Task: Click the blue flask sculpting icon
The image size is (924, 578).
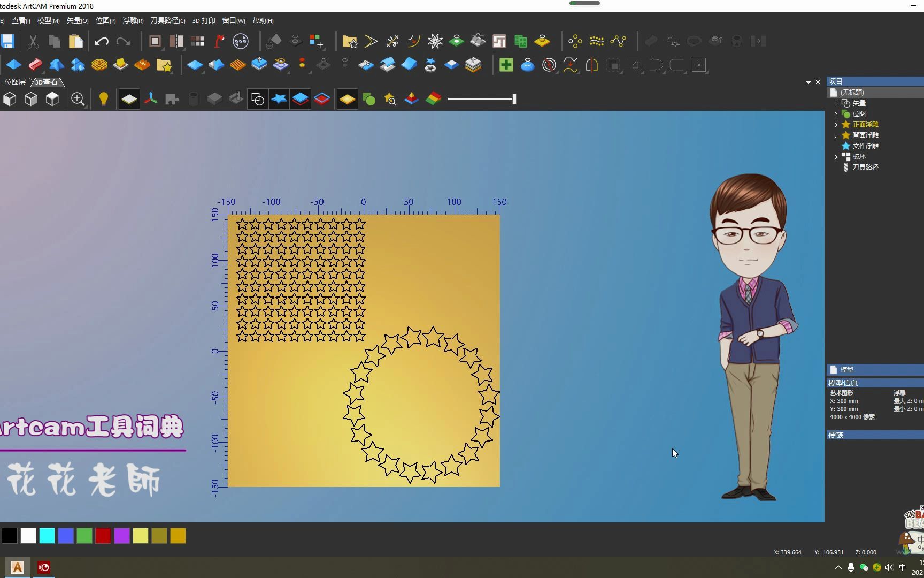Action: pyautogui.click(x=528, y=65)
